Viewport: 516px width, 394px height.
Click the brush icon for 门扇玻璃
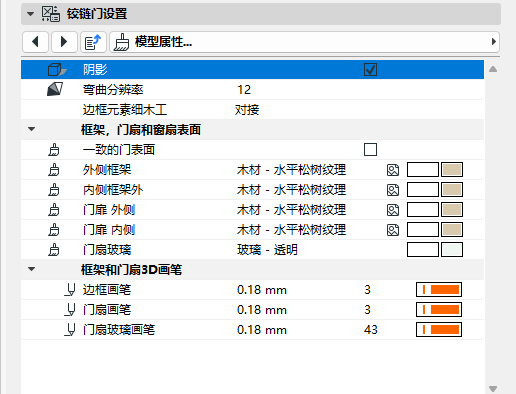[x=54, y=250]
